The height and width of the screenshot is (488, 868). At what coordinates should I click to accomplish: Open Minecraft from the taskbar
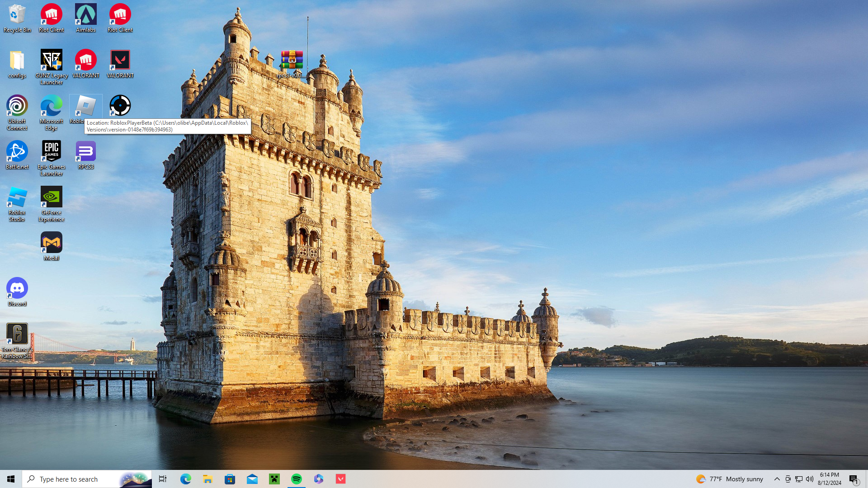pos(274,479)
